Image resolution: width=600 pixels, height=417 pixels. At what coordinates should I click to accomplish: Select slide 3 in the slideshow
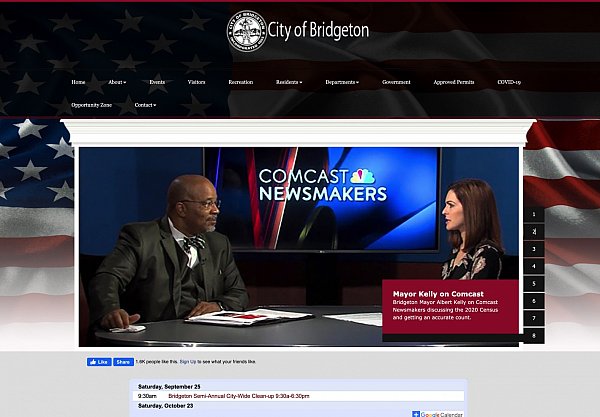(x=534, y=249)
